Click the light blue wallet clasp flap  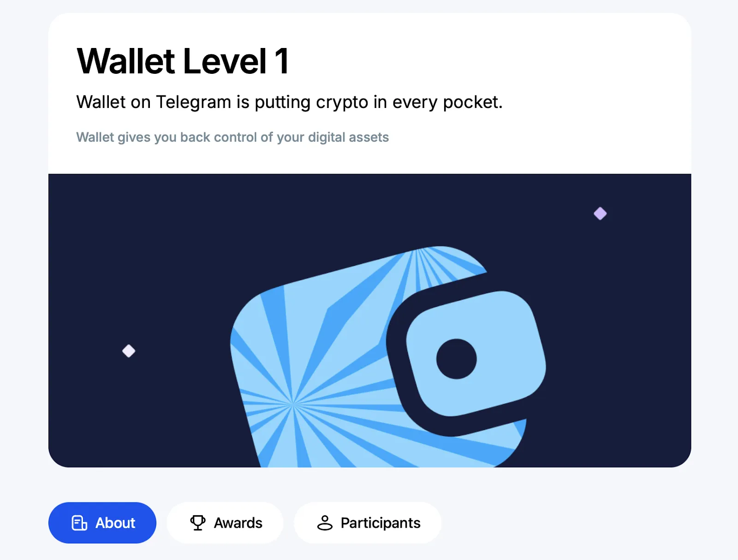(476, 353)
